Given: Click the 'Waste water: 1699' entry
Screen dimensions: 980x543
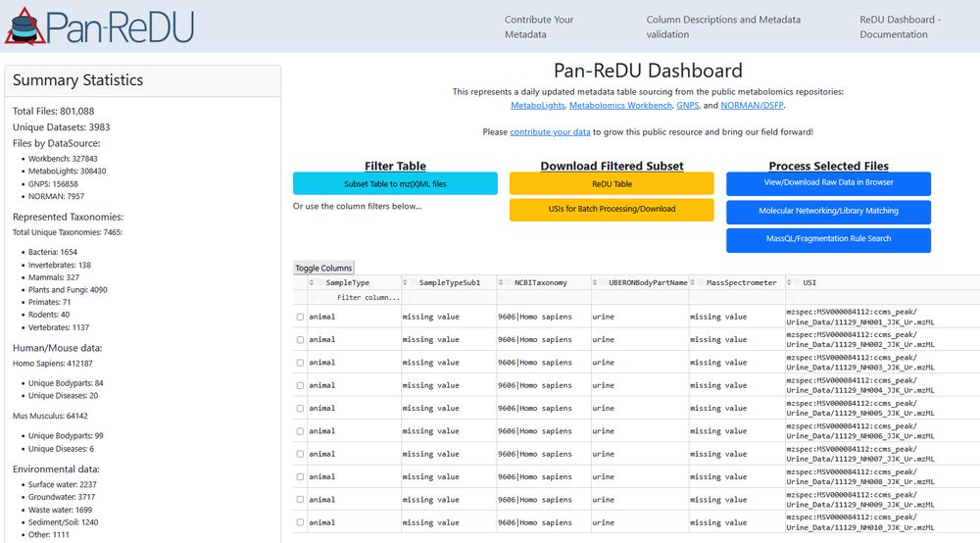Looking at the screenshot, I should pyautogui.click(x=60, y=510).
